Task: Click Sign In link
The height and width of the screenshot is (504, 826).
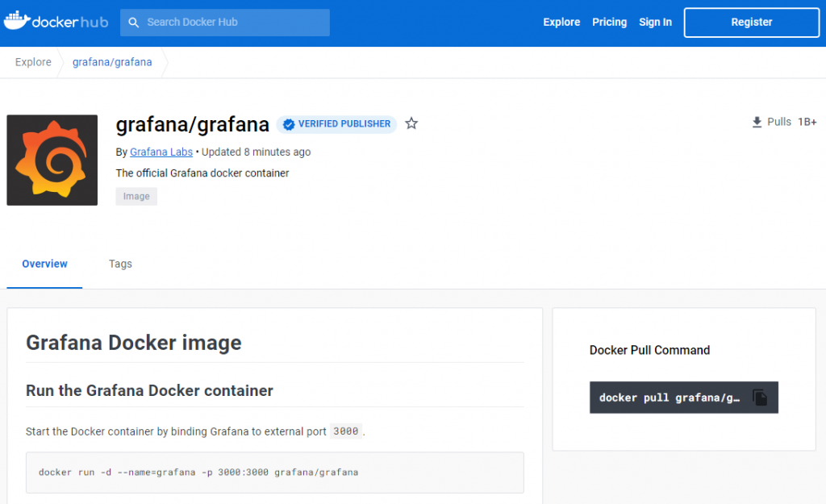Action: pos(655,23)
